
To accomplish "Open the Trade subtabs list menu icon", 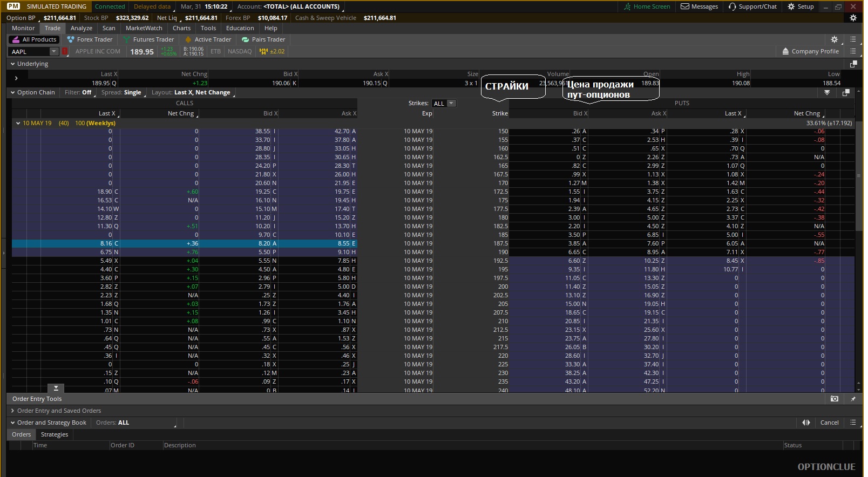I will pyautogui.click(x=853, y=39).
